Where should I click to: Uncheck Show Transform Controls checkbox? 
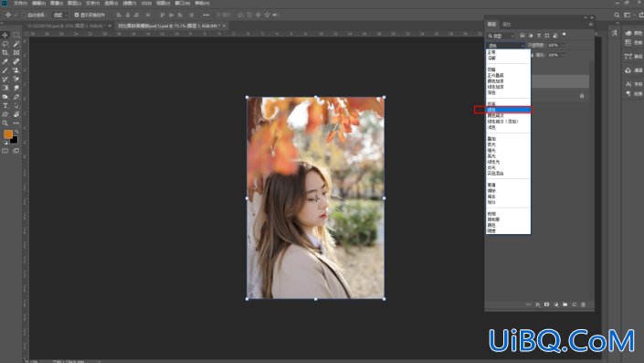[x=77, y=15]
